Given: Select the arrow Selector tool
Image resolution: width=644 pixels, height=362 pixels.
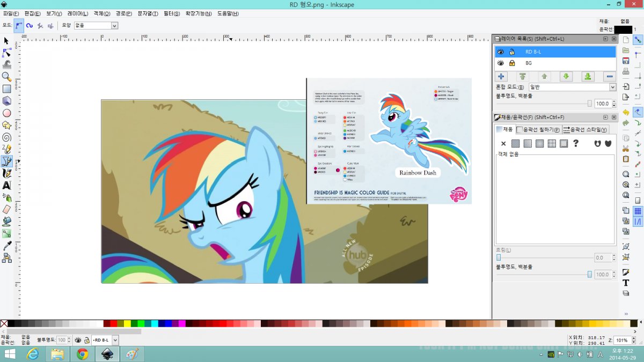Looking at the screenshot, I should tap(6, 41).
